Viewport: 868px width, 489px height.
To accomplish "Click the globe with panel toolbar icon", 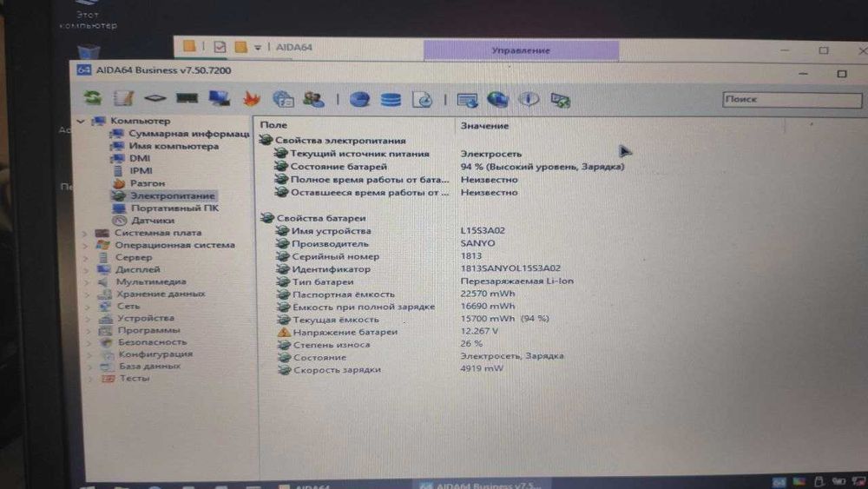I will tap(283, 99).
